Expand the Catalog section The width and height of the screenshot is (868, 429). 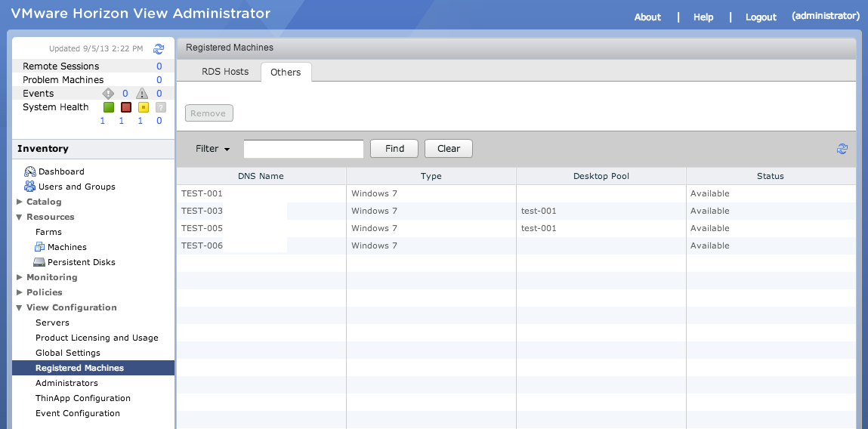click(x=20, y=202)
